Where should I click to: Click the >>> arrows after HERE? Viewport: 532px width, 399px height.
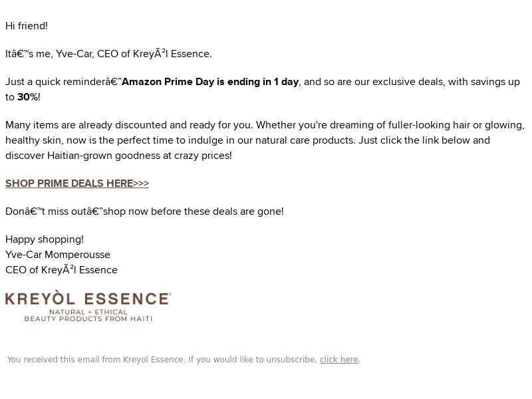tap(141, 184)
